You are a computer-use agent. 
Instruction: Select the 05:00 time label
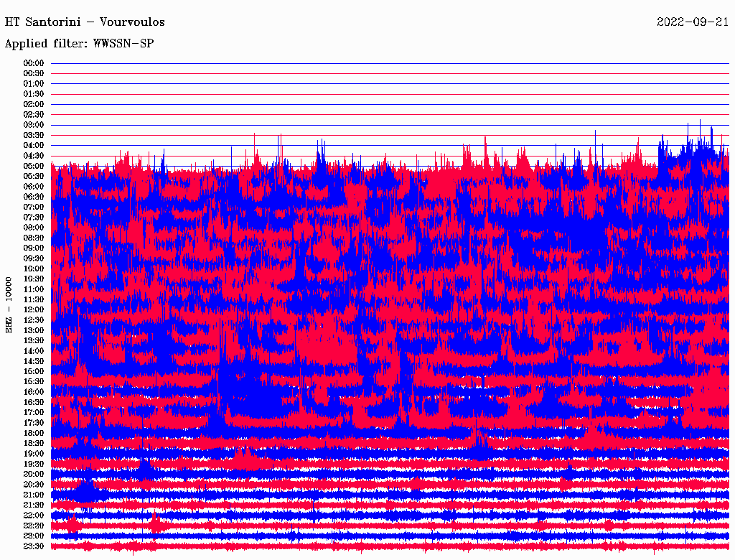tap(34, 166)
